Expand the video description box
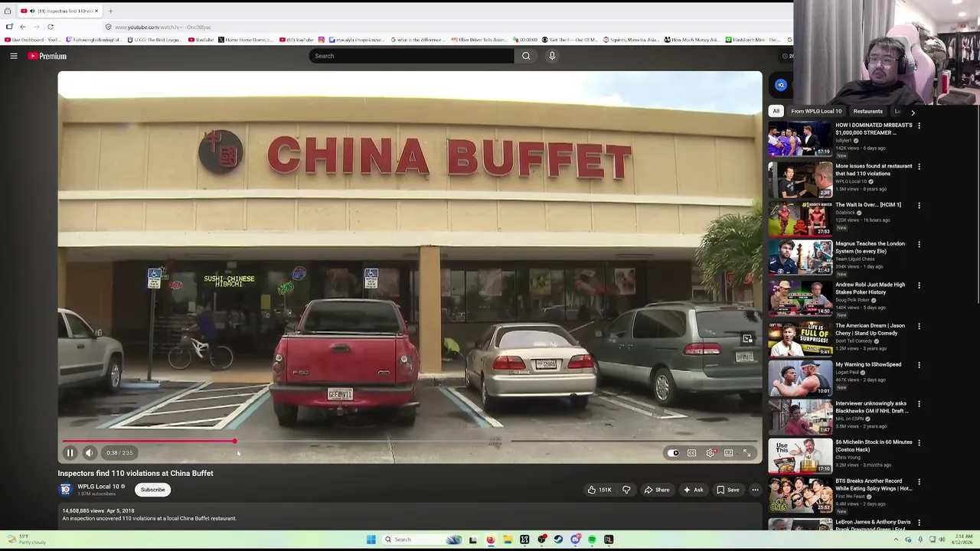Image resolution: width=980 pixels, height=551 pixels. (410, 515)
